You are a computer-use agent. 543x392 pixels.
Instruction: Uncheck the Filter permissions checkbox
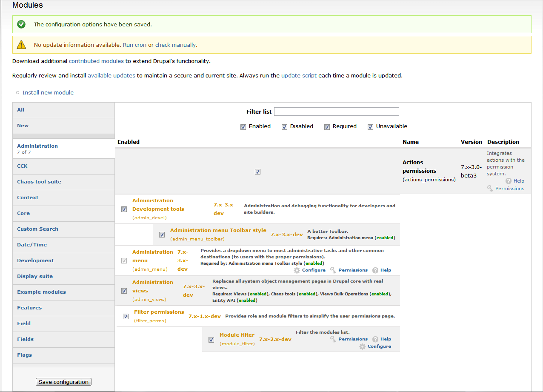[x=126, y=316]
